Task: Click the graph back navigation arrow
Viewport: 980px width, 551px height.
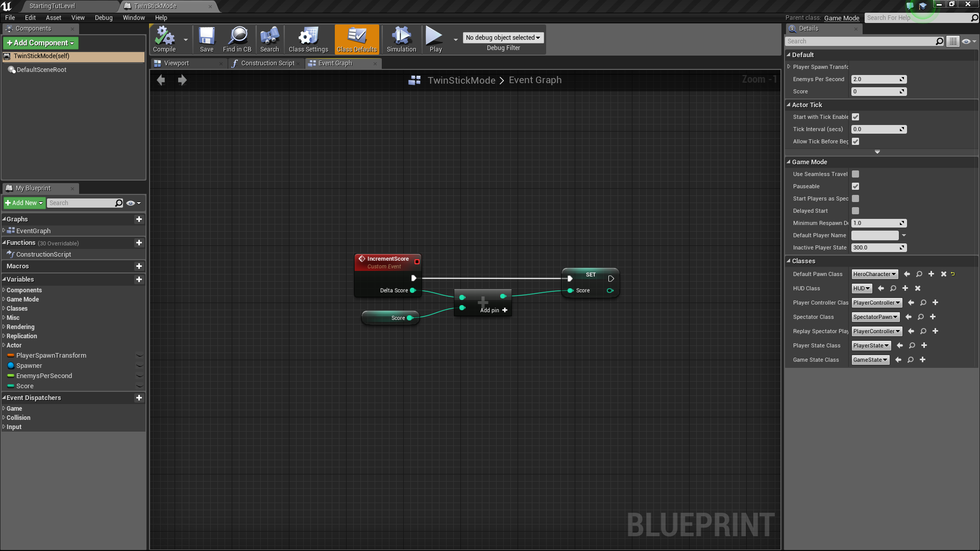Action: 161,80
